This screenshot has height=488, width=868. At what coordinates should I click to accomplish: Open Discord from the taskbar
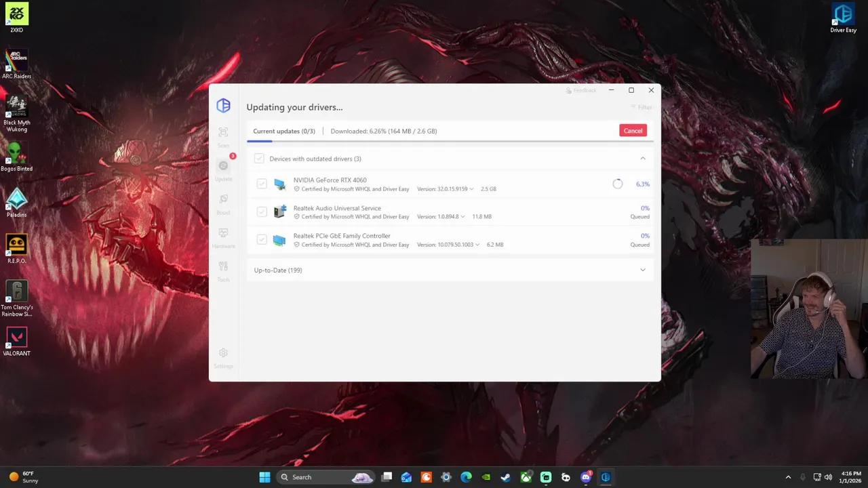[586, 477]
